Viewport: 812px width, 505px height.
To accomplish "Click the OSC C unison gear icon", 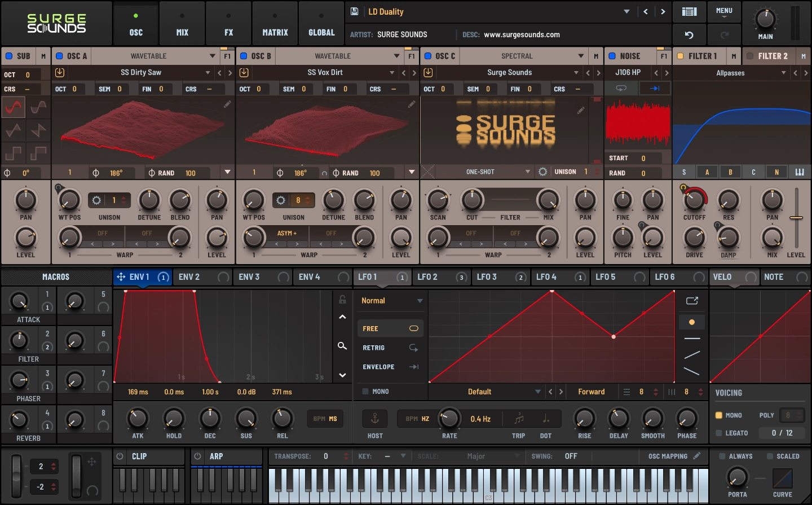I will pyautogui.click(x=542, y=172).
